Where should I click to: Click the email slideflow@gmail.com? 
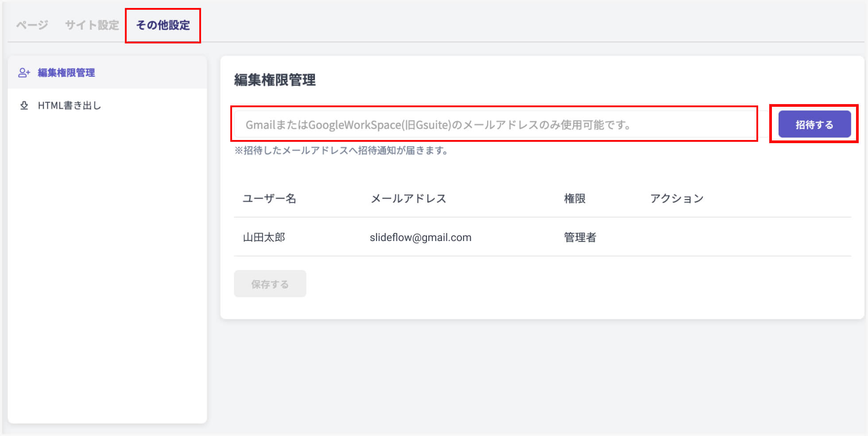(421, 237)
